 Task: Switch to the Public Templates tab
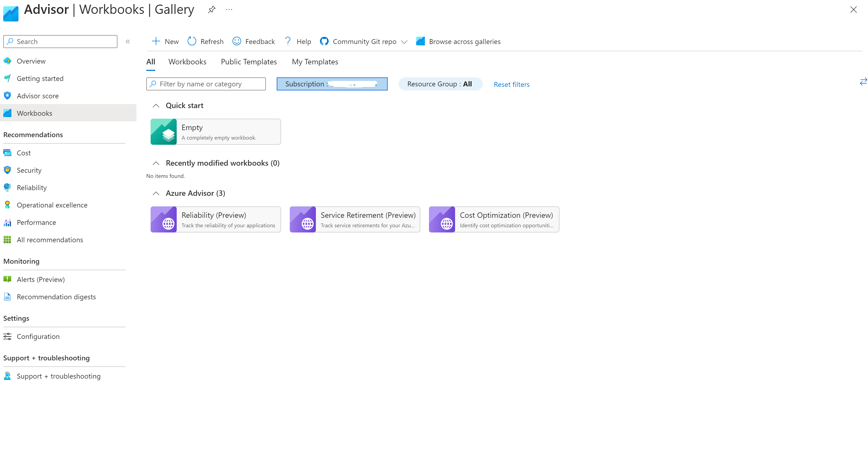click(x=249, y=62)
